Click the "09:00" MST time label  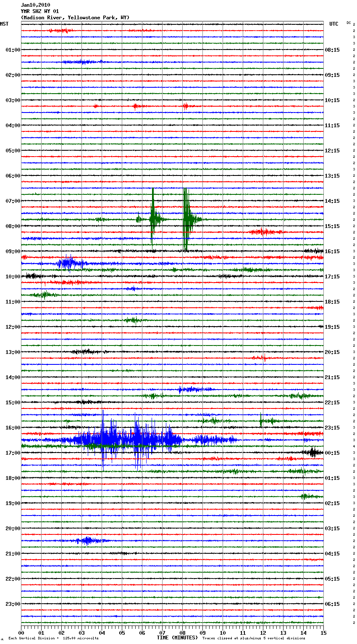(13, 251)
